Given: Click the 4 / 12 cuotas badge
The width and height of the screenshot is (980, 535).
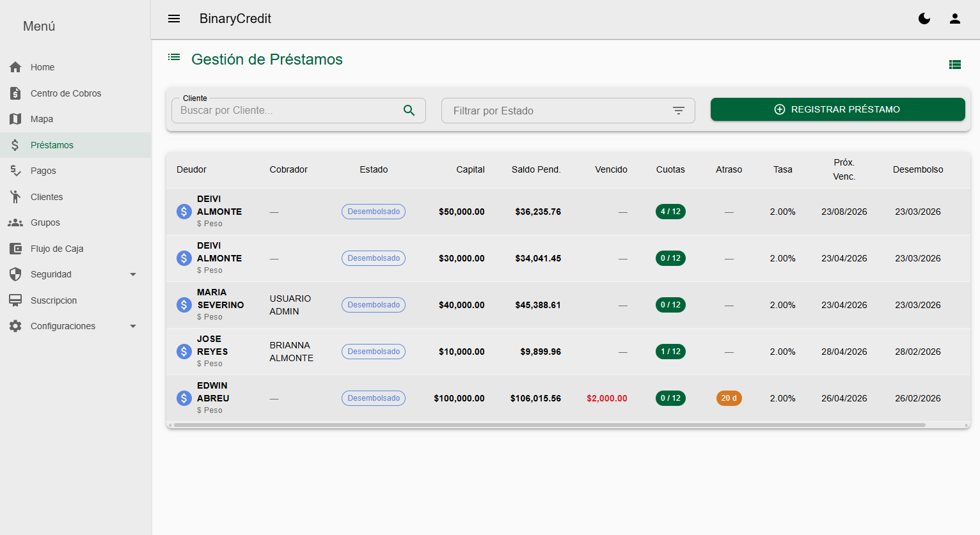Looking at the screenshot, I should tap(670, 212).
